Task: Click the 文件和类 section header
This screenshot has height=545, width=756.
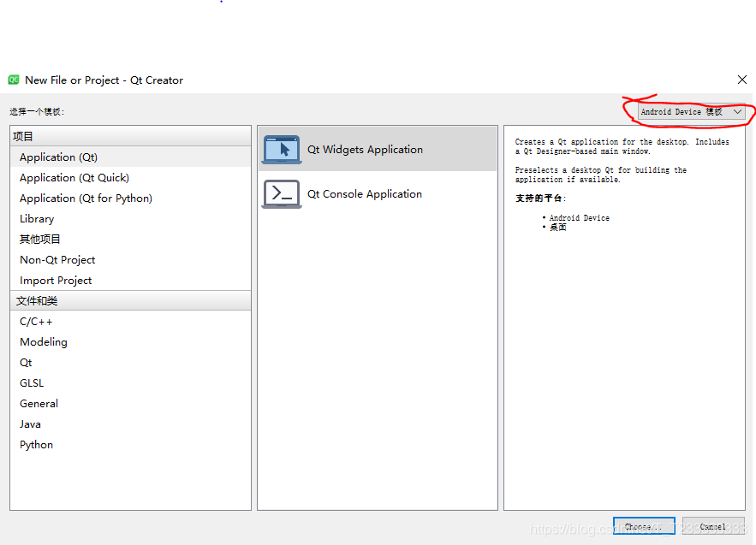Action: point(130,300)
